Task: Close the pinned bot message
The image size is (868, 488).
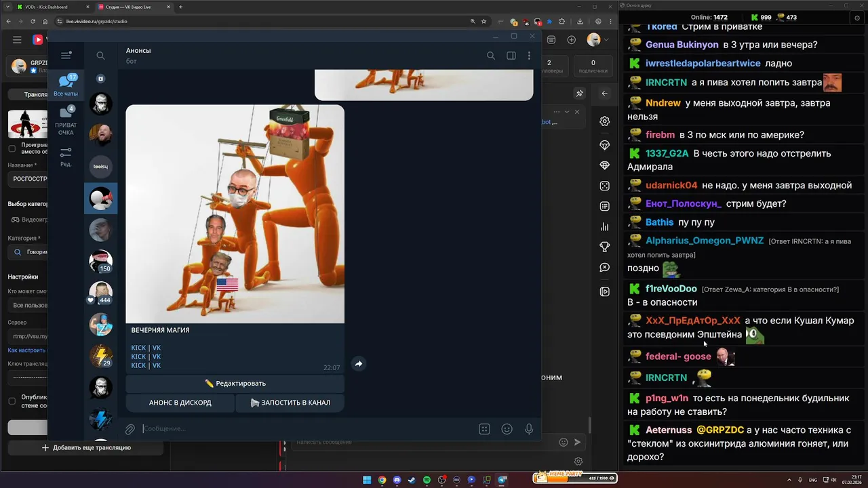Action: (x=577, y=112)
